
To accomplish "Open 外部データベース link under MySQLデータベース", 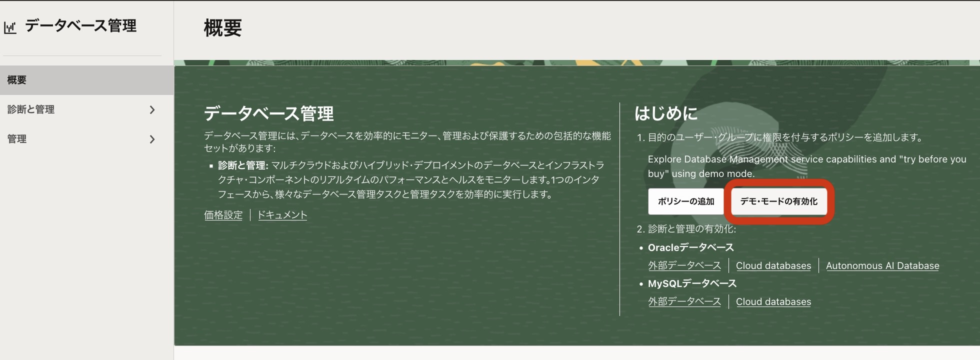I will coord(684,301).
